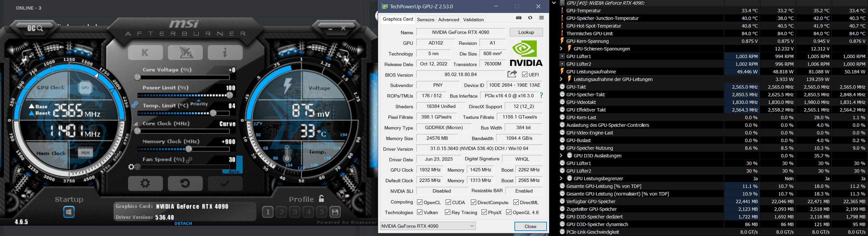The width and height of the screenshot is (868, 236).
Task: Reset Afterburner settings to default
Action: click(x=185, y=184)
